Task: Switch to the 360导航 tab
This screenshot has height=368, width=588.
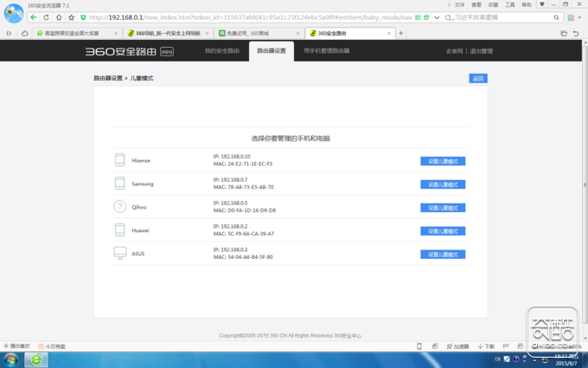Action: 168,34
